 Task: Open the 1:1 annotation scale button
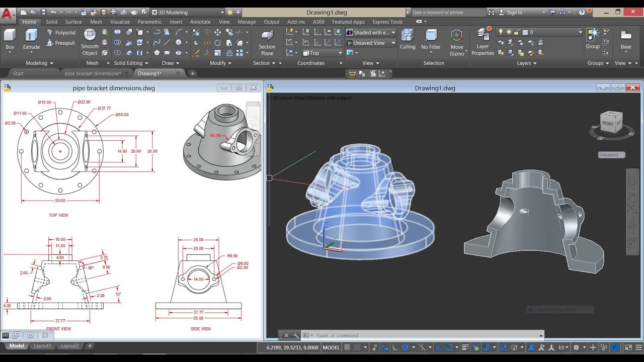(563, 347)
